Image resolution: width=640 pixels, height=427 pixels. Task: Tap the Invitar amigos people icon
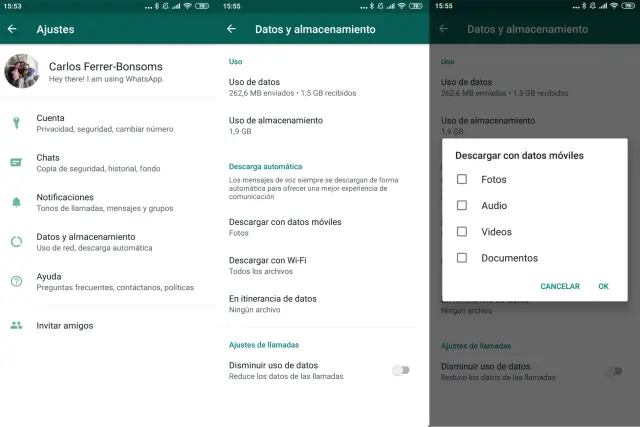point(16,325)
